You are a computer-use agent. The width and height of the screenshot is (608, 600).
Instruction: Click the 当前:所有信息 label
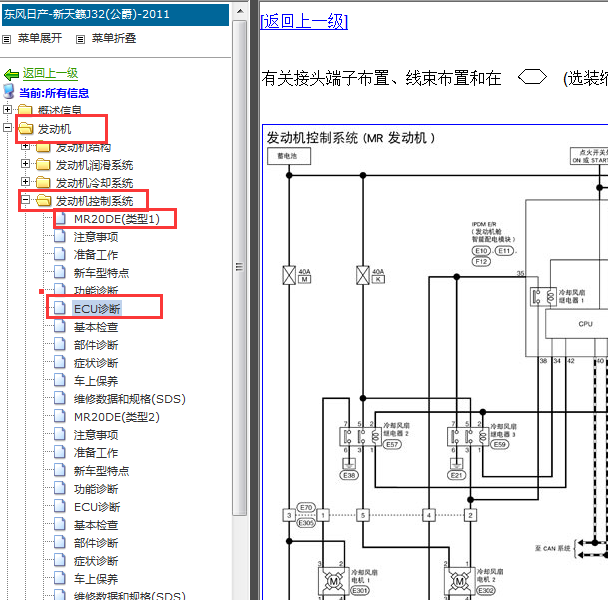pos(54,93)
